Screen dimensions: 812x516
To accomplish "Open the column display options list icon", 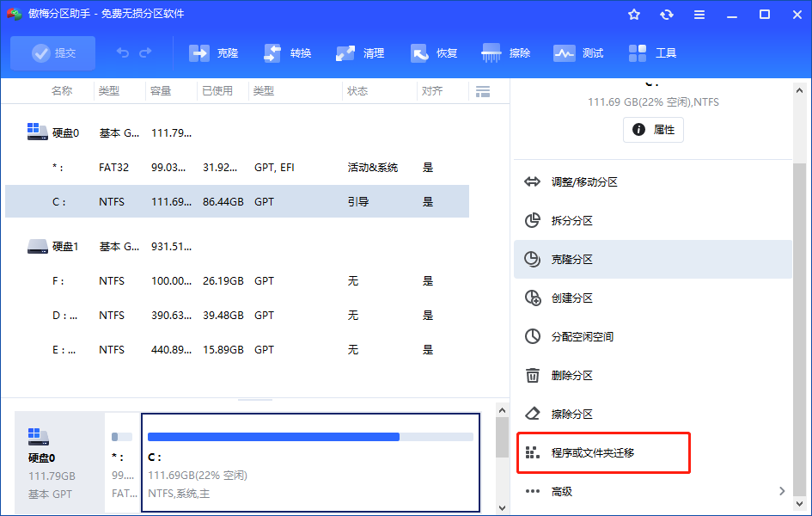I will [482, 90].
